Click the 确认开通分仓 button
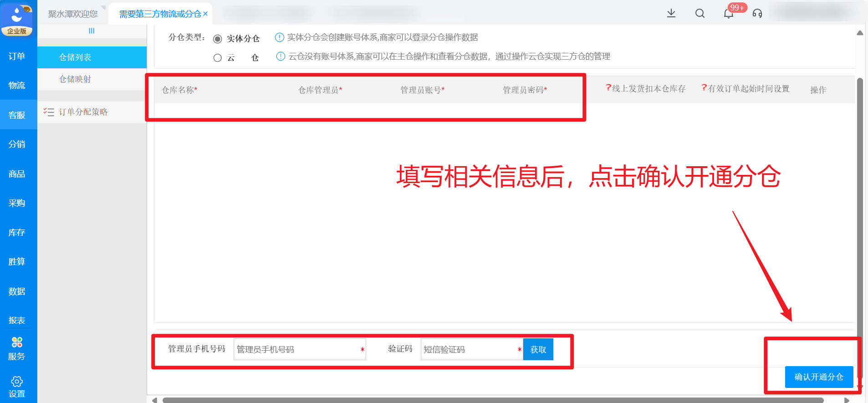 tap(819, 377)
